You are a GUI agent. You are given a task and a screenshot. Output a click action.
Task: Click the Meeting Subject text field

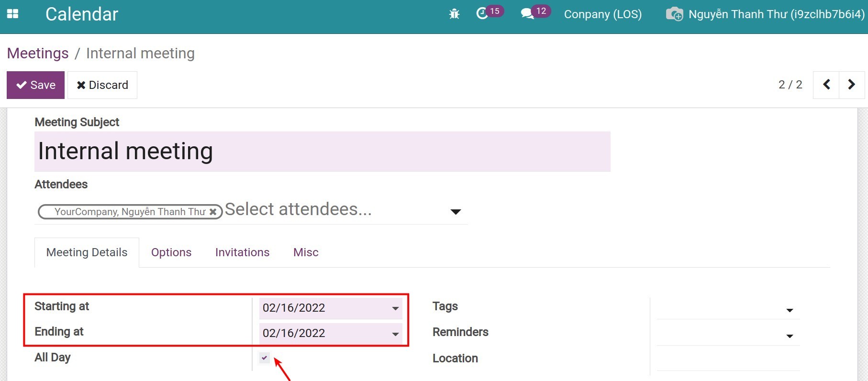pyautogui.click(x=322, y=152)
